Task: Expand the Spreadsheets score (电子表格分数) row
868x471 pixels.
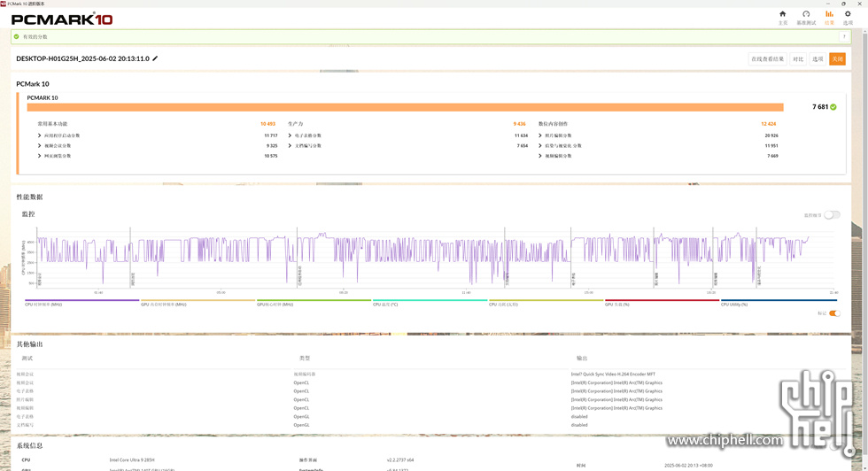Action: click(x=290, y=135)
